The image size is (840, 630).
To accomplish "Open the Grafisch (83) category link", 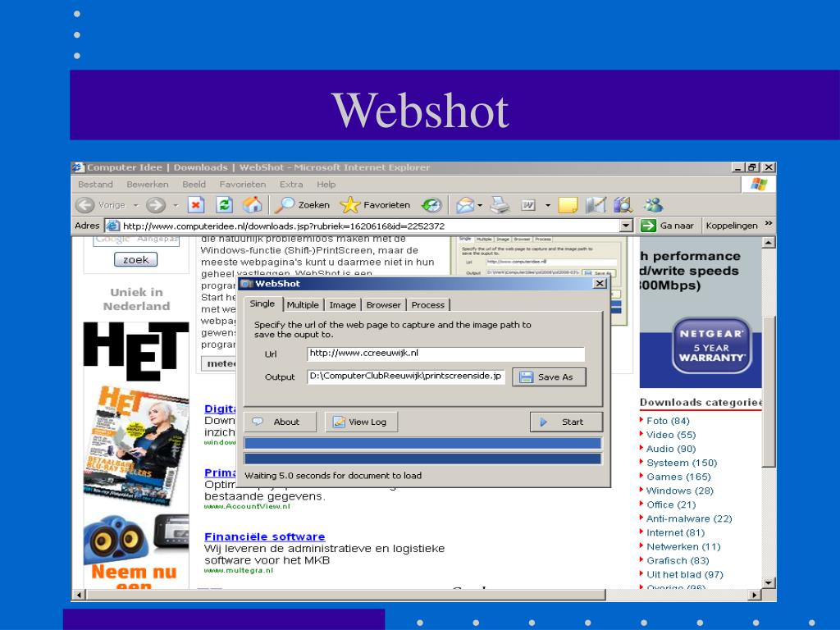I will [x=677, y=559].
